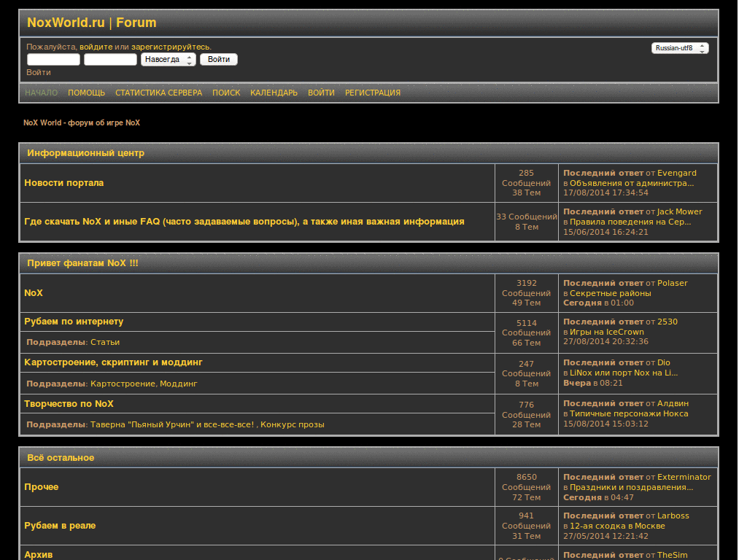Click the '285 Сообщений 38 Тем' stats cell
Image resolution: width=747 pixels, height=560 pixels.
[x=527, y=183]
